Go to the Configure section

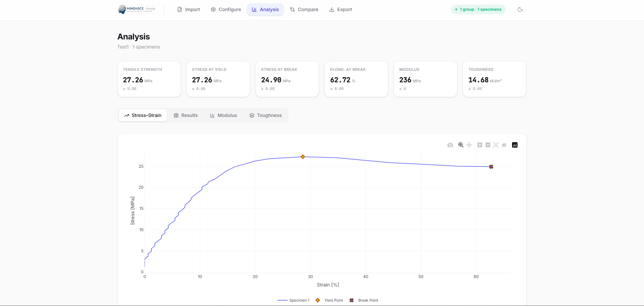(x=226, y=9)
